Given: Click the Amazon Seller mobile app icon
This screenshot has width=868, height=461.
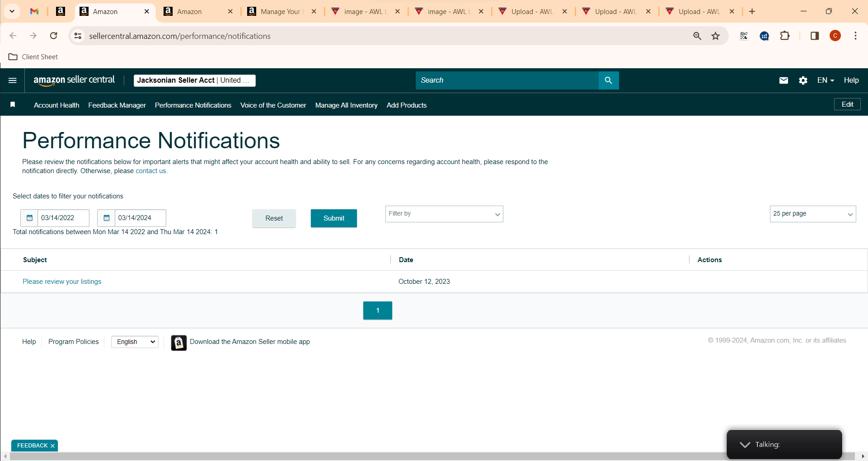Looking at the screenshot, I should [178, 343].
